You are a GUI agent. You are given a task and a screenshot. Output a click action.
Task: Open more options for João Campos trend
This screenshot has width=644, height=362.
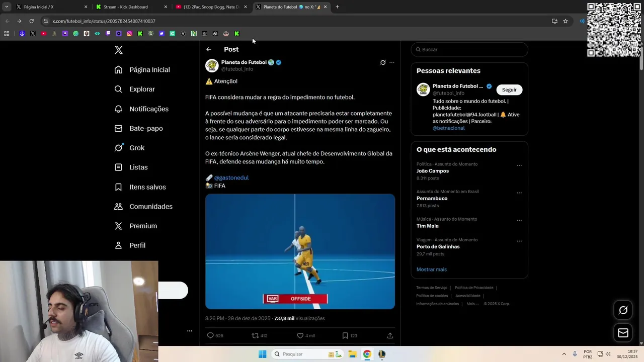coord(519,165)
